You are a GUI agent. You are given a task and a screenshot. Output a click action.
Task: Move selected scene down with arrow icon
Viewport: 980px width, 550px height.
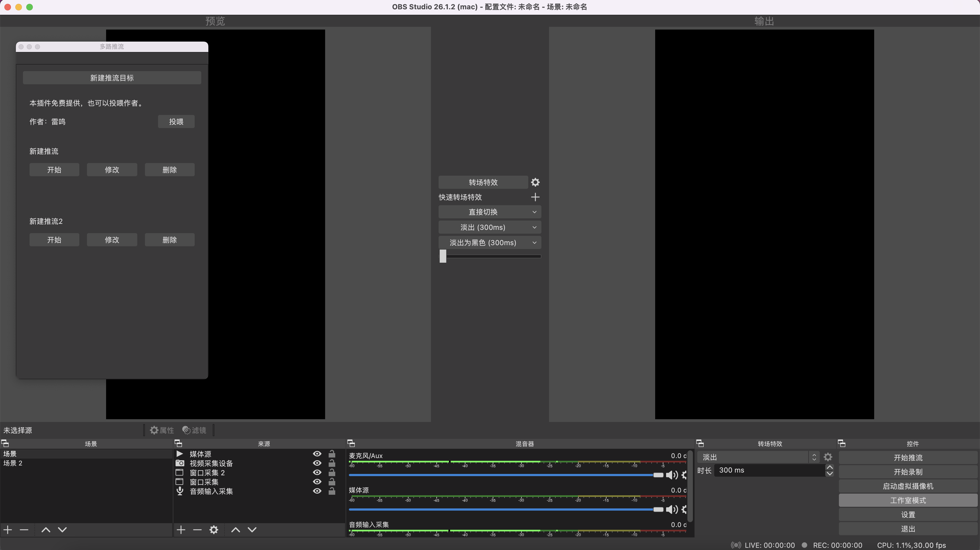click(62, 530)
